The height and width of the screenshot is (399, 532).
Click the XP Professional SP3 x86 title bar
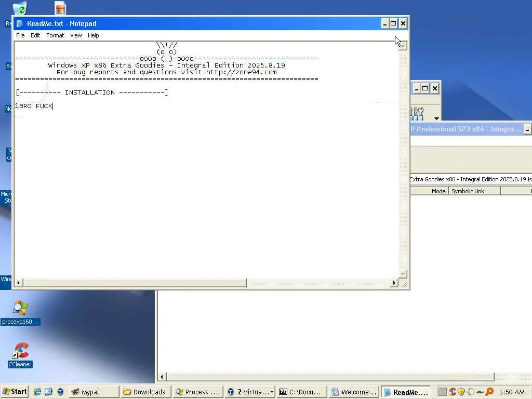(467, 129)
